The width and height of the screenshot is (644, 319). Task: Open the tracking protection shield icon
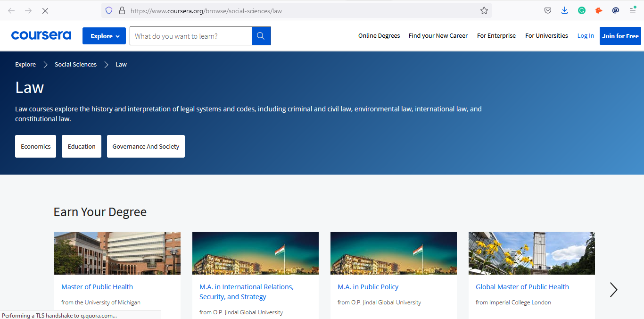[x=109, y=10]
